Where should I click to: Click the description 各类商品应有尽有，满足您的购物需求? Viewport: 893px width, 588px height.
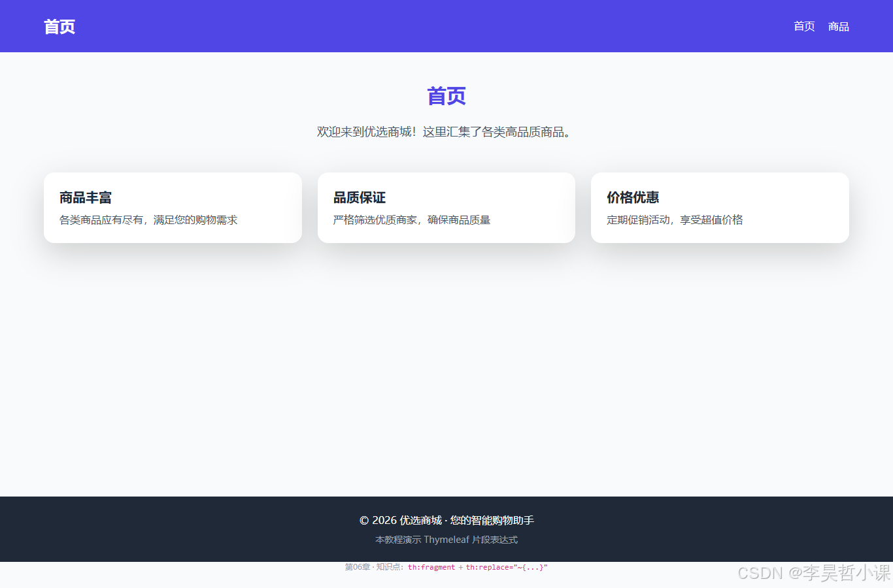coord(148,220)
